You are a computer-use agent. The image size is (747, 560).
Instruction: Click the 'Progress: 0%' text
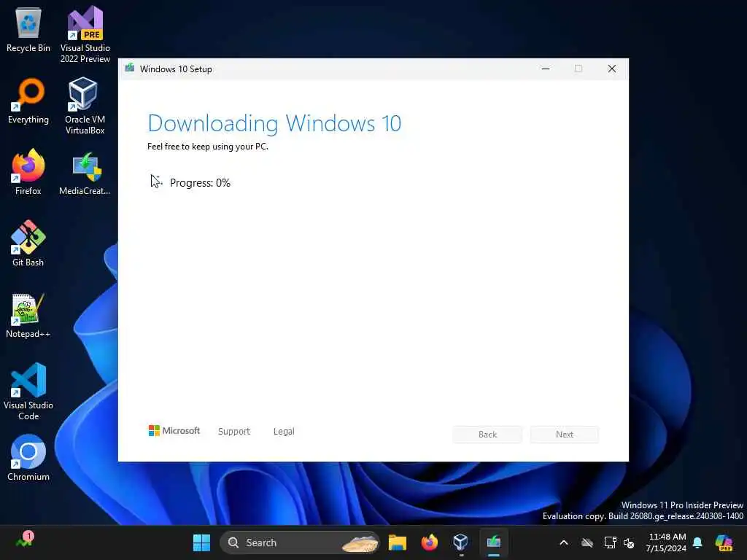pos(200,183)
